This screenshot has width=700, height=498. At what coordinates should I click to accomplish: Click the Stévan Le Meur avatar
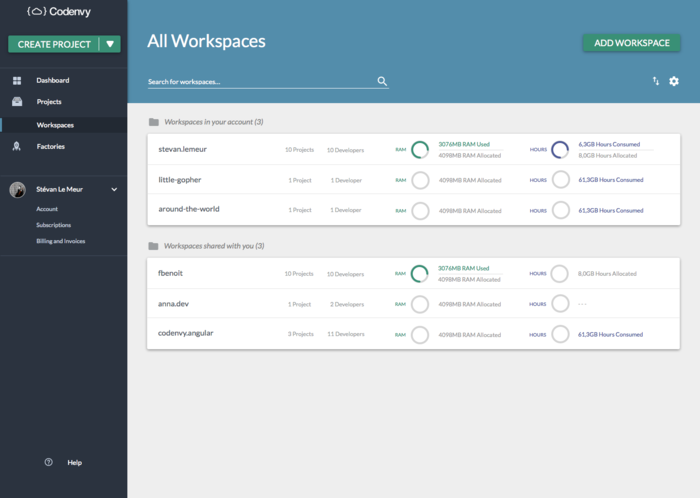[x=17, y=189]
